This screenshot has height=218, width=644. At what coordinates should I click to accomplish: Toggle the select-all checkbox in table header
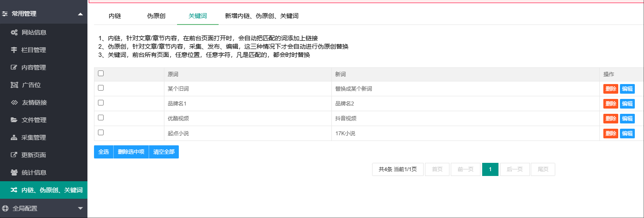click(x=101, y=74)
